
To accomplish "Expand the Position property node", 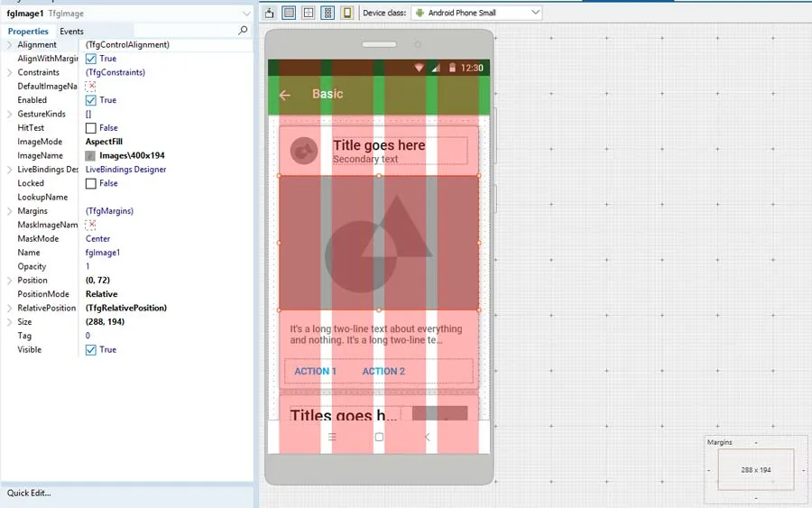I will [x=9, y=280].
